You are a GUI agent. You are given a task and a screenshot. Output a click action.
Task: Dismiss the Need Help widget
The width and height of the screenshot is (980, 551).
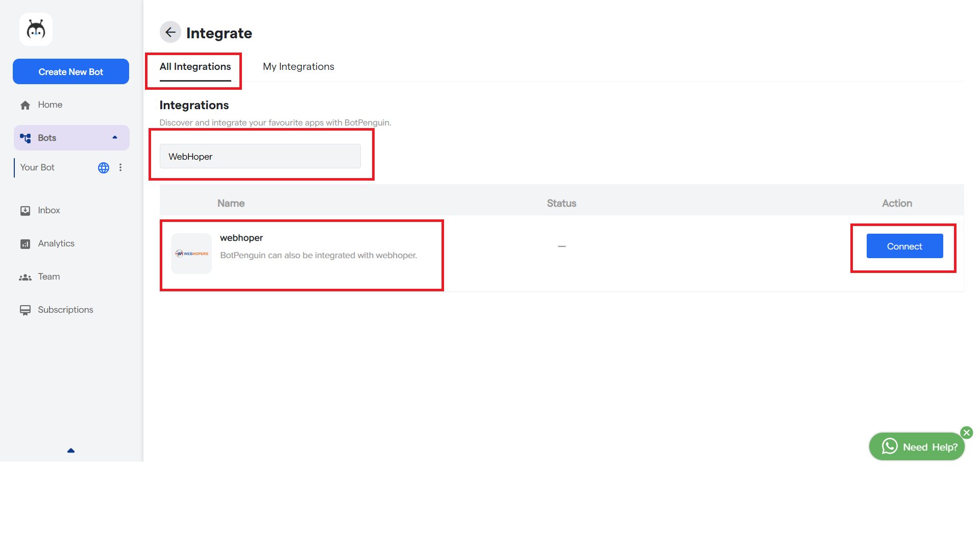click(x=966, y=433)
